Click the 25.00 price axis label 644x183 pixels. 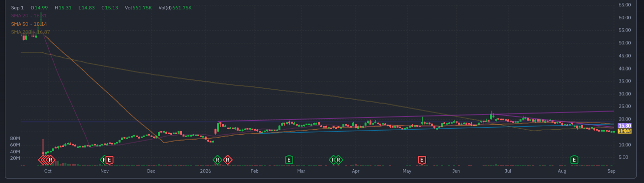[624, 107]
